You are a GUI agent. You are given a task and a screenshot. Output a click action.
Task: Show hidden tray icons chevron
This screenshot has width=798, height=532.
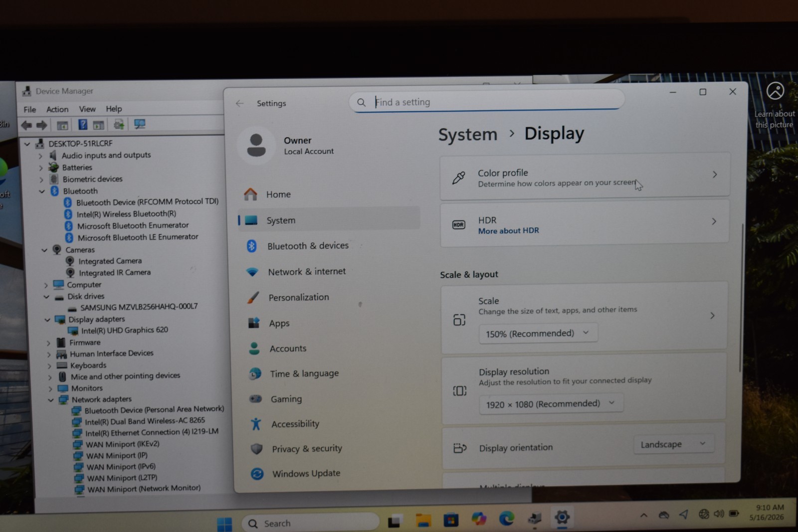pyautogui.click(x=644, y=516)
